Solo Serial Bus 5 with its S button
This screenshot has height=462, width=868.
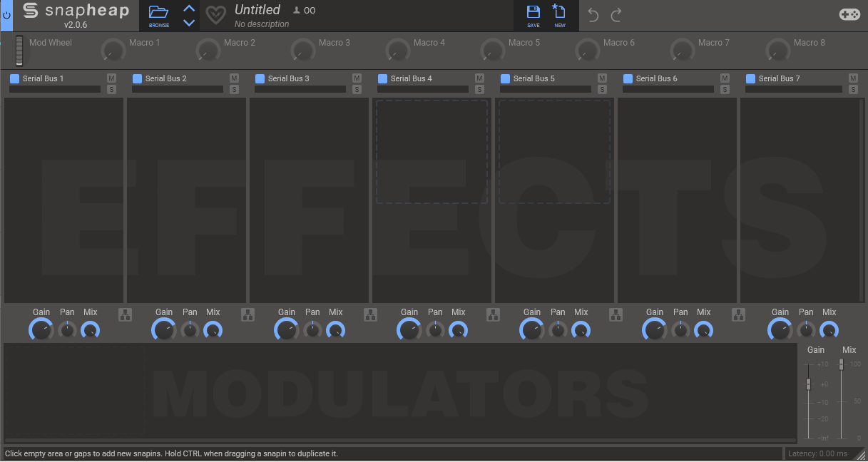coord(602,89)
